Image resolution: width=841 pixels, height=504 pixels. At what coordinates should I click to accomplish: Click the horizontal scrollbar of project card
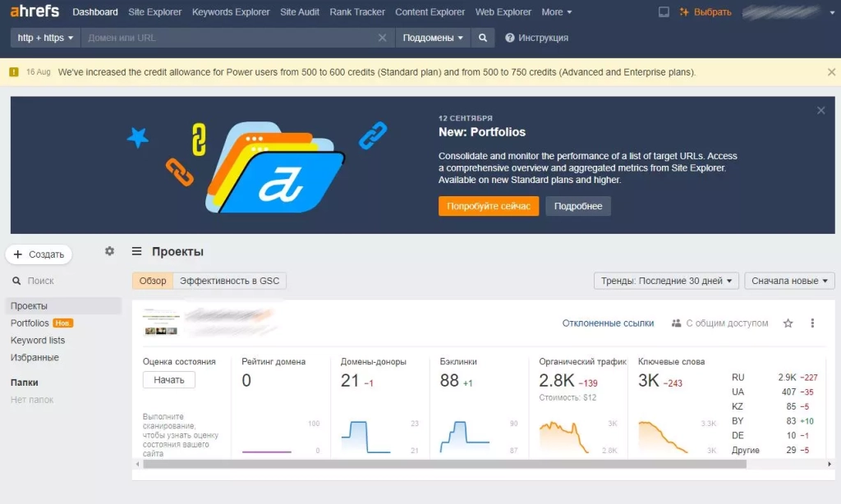(444, 465)
